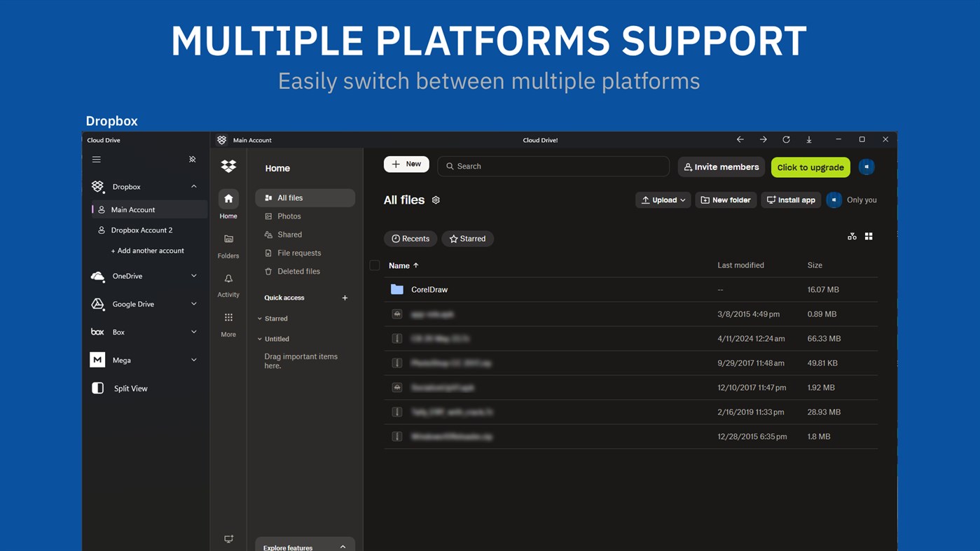The width and height of the screenshot is (980, 551).
Task: Click New folder button
Action: [726, 200]
